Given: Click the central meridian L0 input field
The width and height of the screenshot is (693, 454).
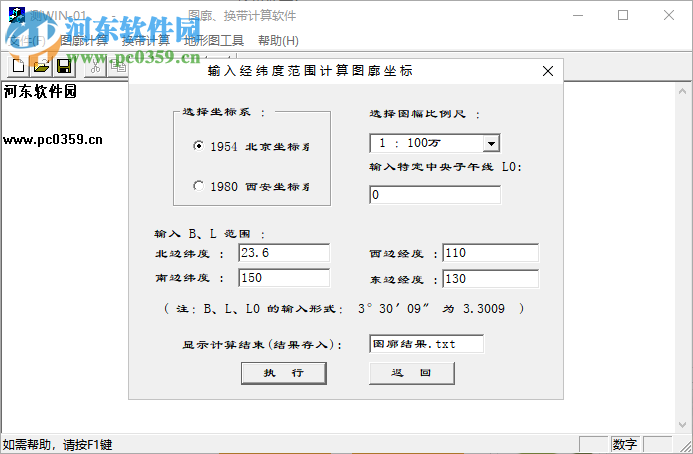Looking at the screenshot, I should pyautogui.click(x=435, y=195).
